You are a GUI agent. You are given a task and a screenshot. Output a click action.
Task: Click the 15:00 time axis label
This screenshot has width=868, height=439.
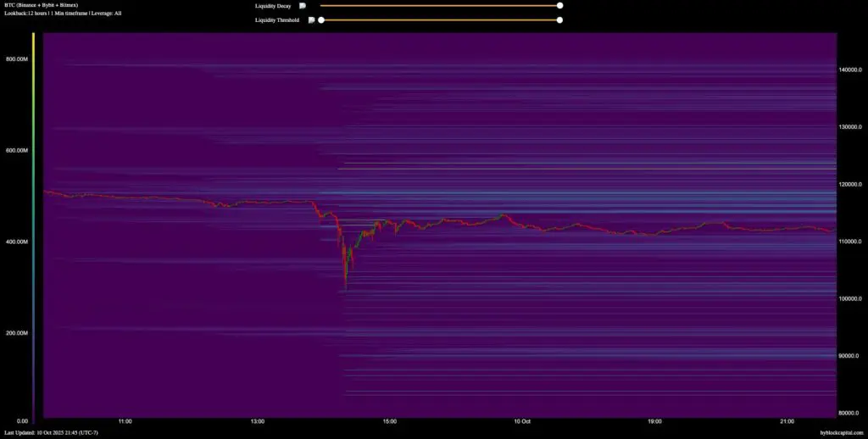click(x=390, y=420)
